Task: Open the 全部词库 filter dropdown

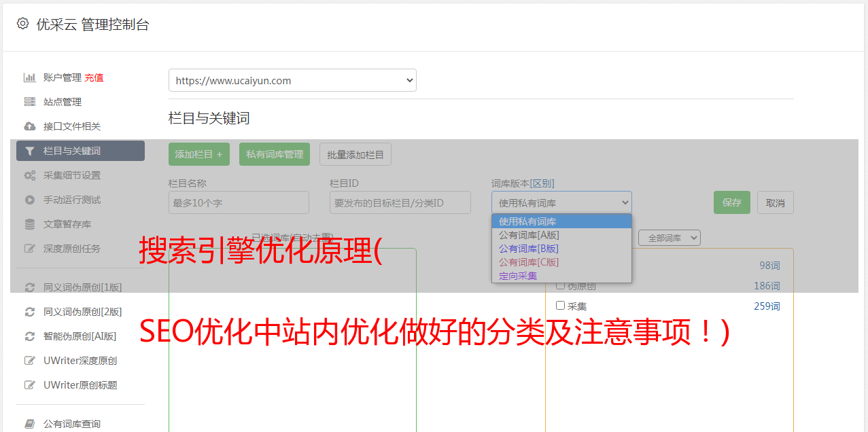Action: pyautogui.click(x=670, y=238)
